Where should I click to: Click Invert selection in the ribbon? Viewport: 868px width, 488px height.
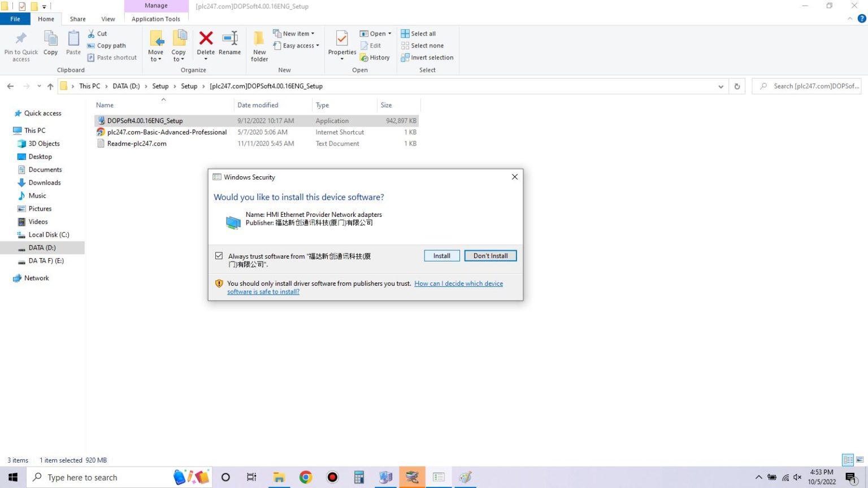(x=427, y=58)
